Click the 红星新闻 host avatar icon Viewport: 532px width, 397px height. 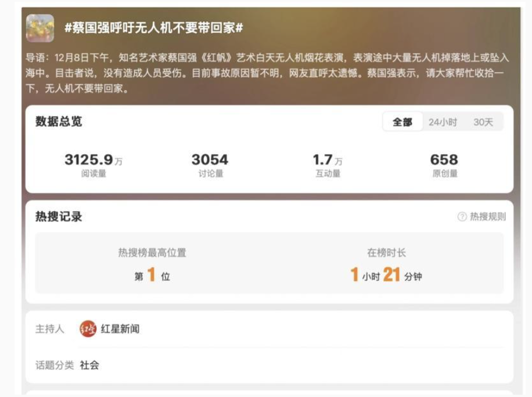point(88,329)
